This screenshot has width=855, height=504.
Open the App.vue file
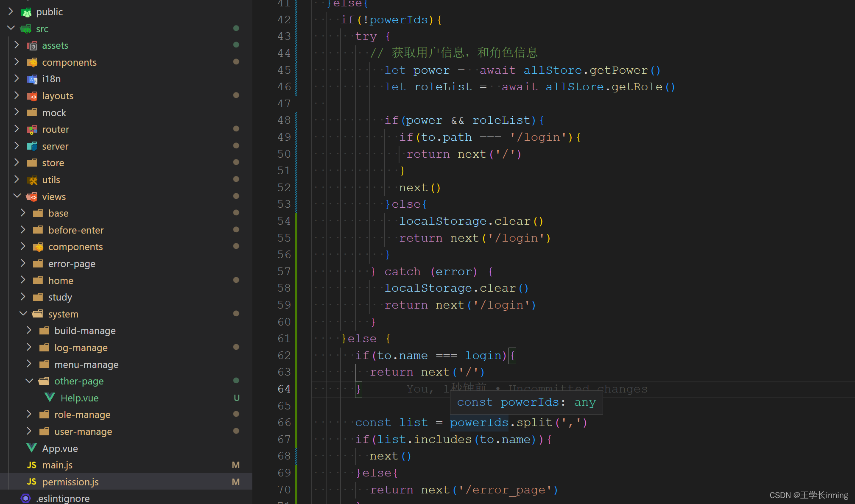(x=60, y=448)
